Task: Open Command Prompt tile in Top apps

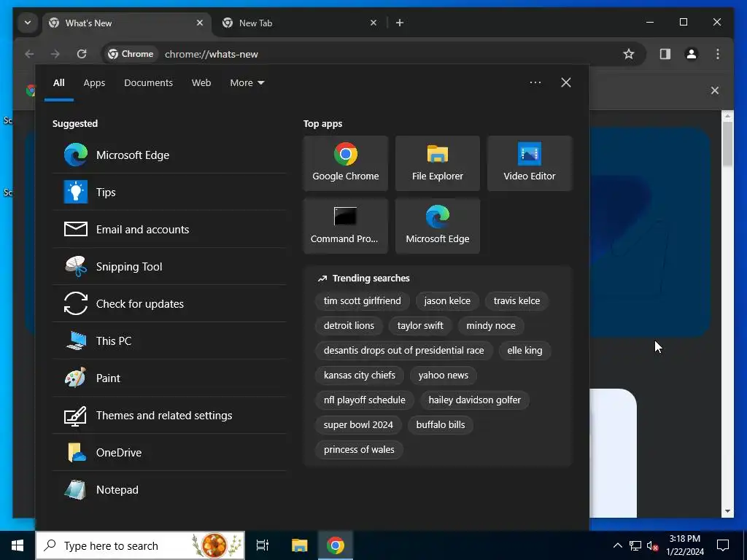Action: 345,226
